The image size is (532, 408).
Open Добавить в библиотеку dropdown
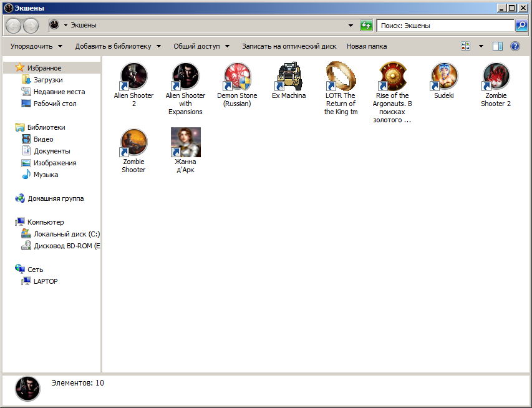point(118,46)
